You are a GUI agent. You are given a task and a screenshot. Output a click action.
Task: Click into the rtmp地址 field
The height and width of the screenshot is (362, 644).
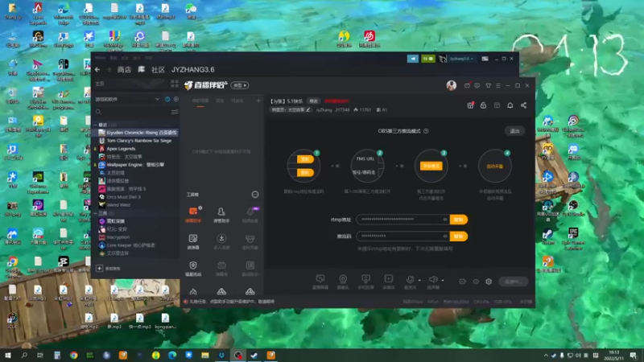tap(402, 220)
